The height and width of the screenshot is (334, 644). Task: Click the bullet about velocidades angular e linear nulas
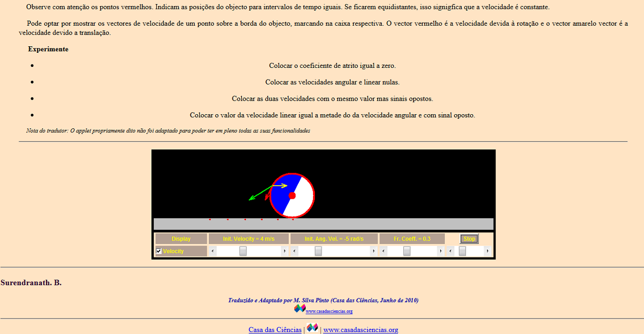(x=333, y=82)
